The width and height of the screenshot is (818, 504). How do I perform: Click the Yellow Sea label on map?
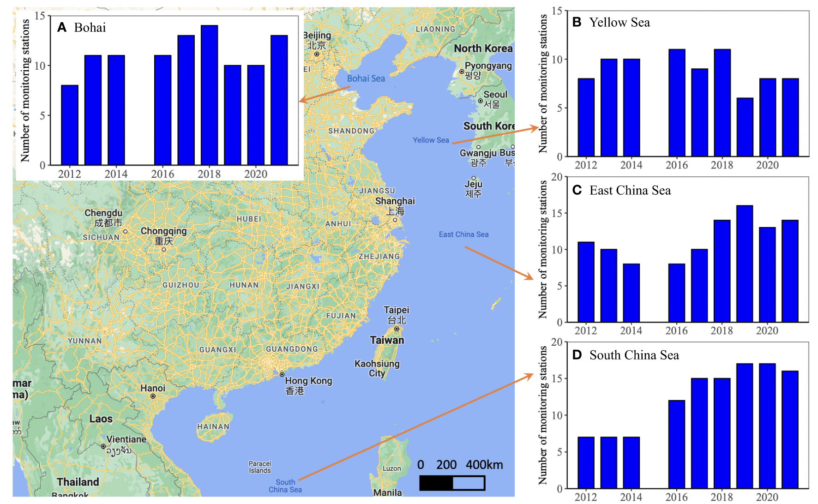(x=430, y=140)
